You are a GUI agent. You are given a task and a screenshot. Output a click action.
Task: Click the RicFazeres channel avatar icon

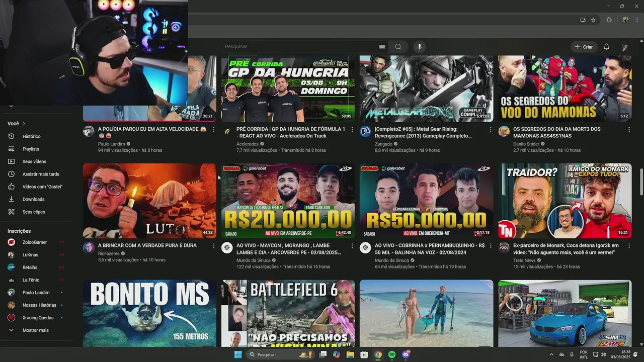click(89, 248)
